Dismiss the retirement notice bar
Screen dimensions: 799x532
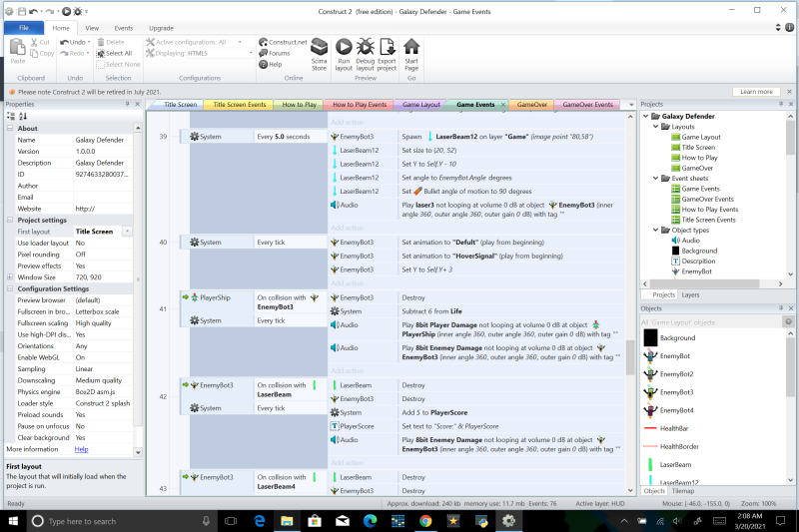pos(789,92)
